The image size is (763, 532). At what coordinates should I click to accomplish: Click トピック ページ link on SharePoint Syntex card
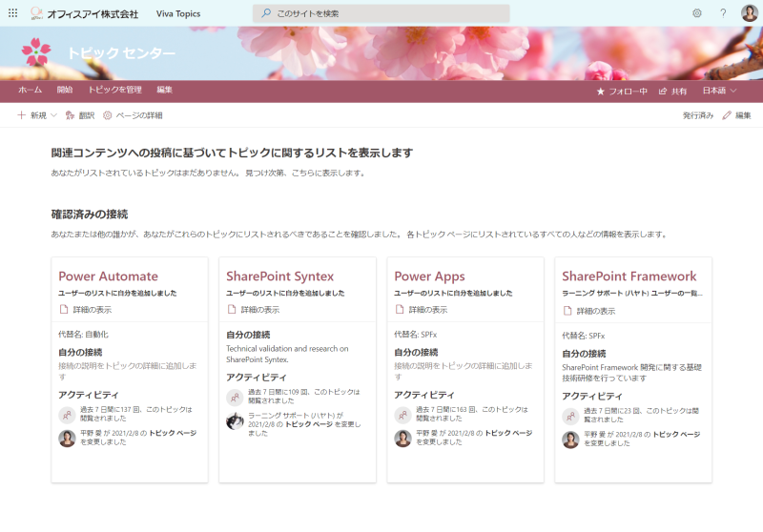[x=309, y=424]
